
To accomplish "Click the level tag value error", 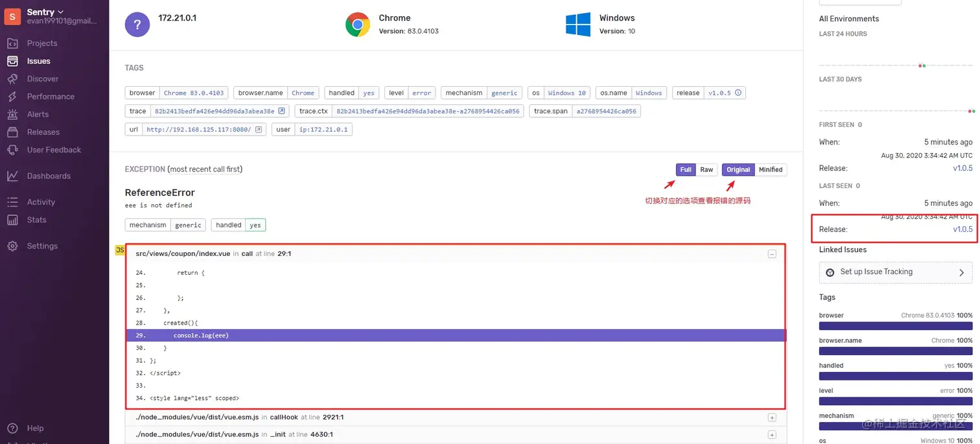I will pos(421,93).
